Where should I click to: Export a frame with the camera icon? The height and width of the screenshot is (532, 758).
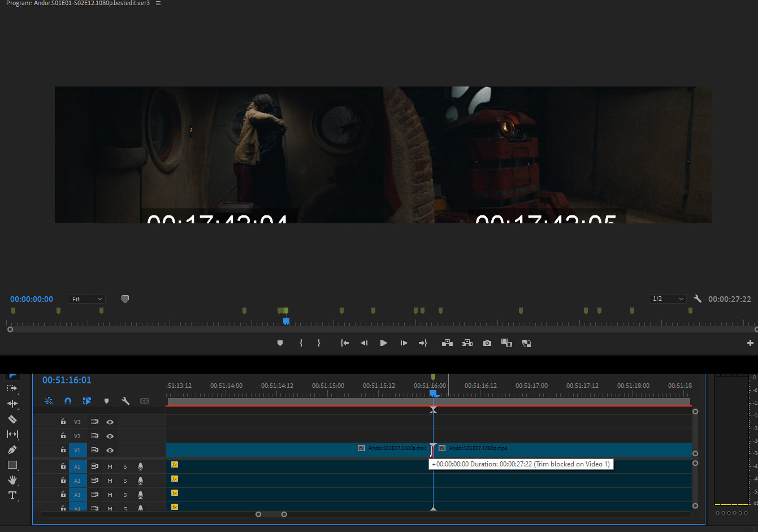[487, 343]
